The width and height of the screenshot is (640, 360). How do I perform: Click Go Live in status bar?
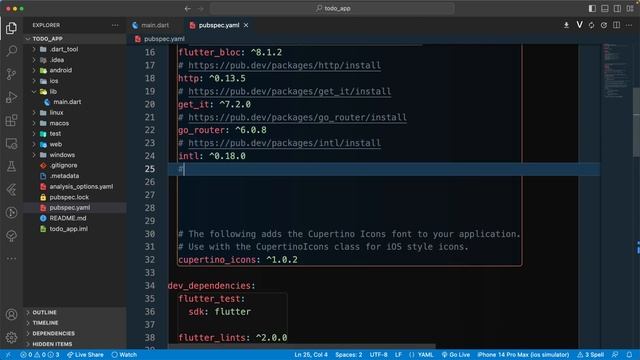click(x=456, y=355)
